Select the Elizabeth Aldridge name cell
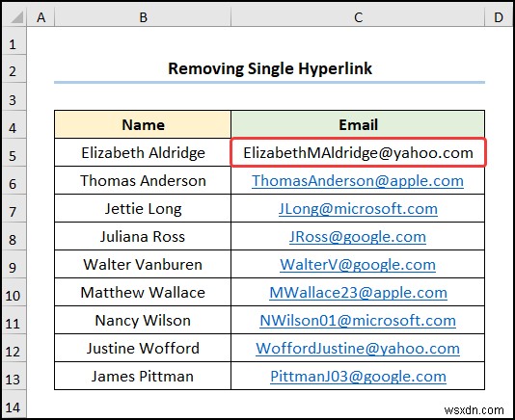Image resolution: width=515 pixels, height=420 pixels. [x=143, y=152]
